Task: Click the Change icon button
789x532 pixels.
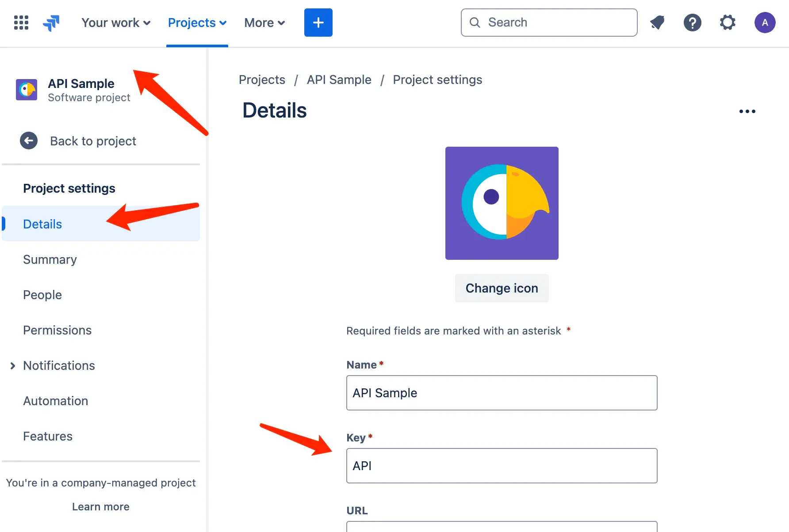Action: click(502, 288)
